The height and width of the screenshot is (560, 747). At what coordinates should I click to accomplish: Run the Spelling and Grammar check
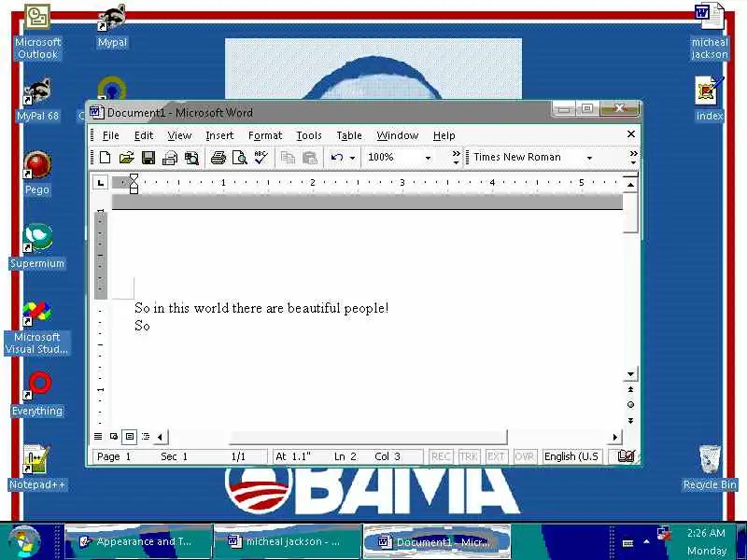[261, 158]
